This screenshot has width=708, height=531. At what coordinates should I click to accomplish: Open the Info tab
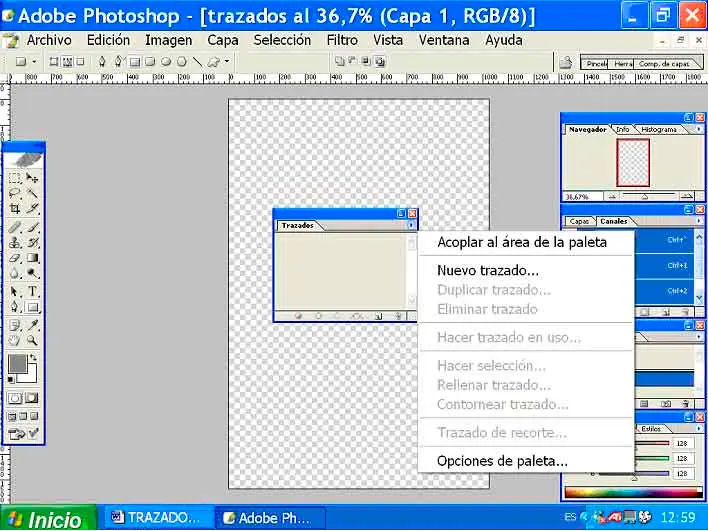pyautogui.click(x=623, y=130)
